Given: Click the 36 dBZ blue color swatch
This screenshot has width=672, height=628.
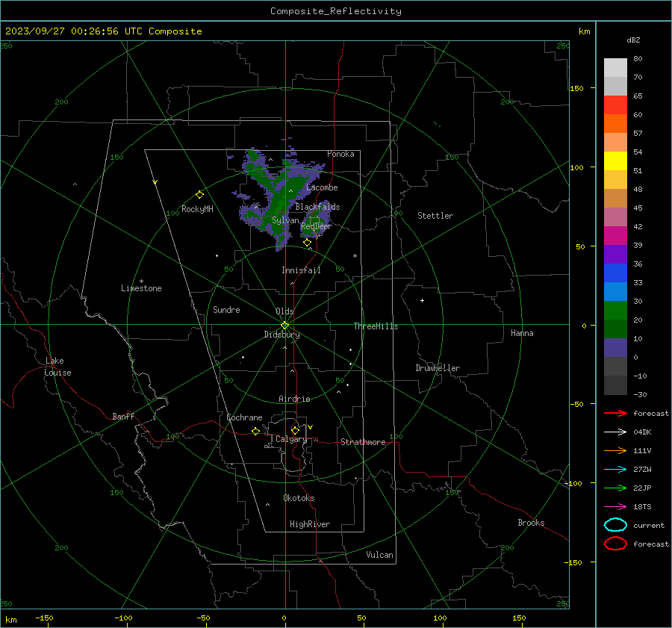Looking at the screenshot, I should [x=615, y=273].
